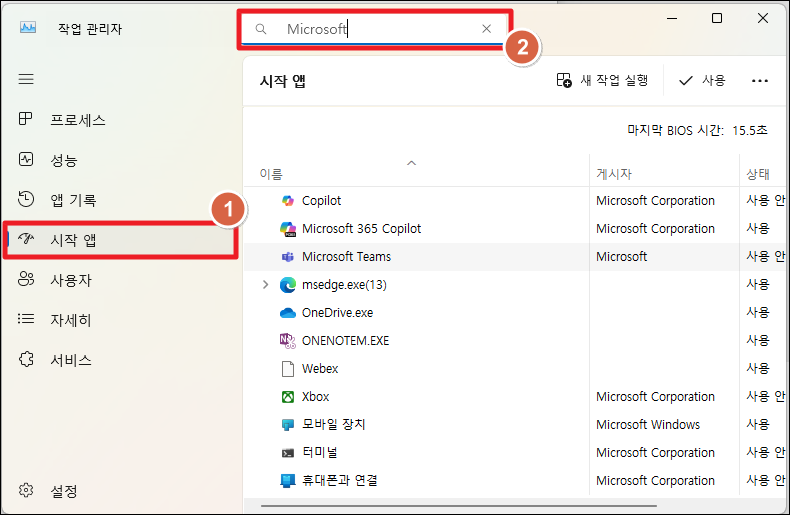
Task: Click Microsoft Windows publisher cell
Action: 648,425
